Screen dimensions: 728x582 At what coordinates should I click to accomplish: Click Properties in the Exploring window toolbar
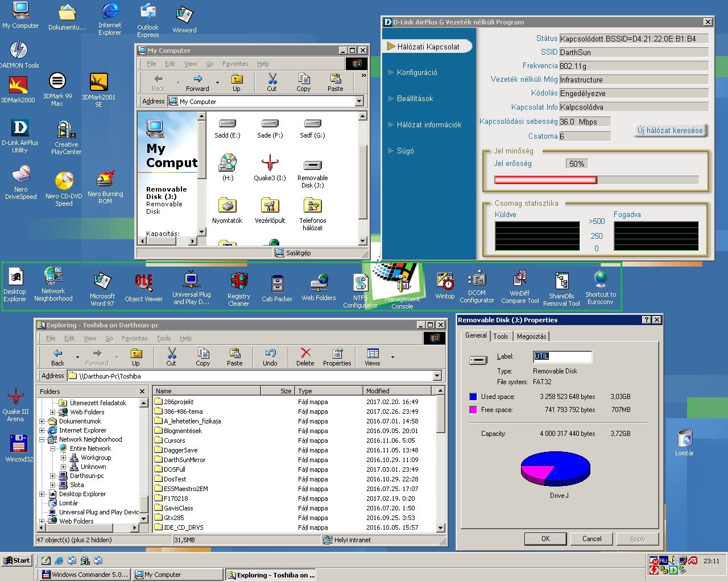click(337, 357)
